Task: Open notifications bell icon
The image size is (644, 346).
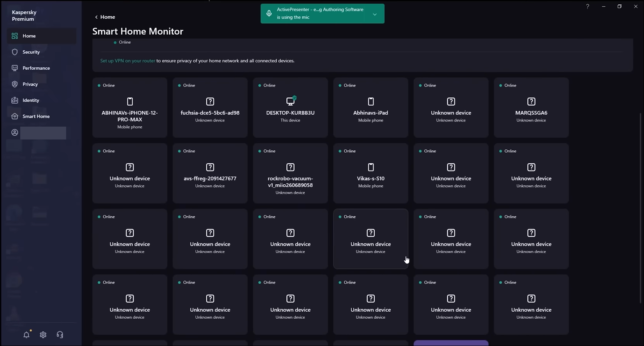Action: (26, 335)
